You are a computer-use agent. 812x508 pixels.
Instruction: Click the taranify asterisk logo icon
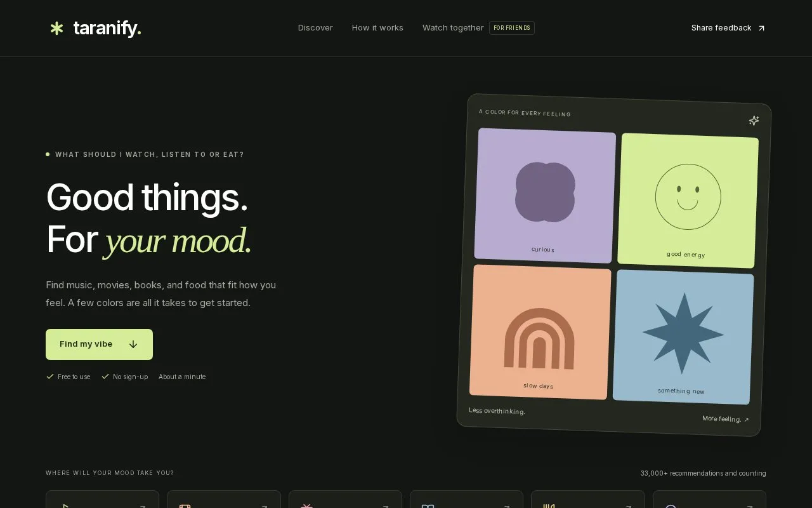tap(56, 28)
